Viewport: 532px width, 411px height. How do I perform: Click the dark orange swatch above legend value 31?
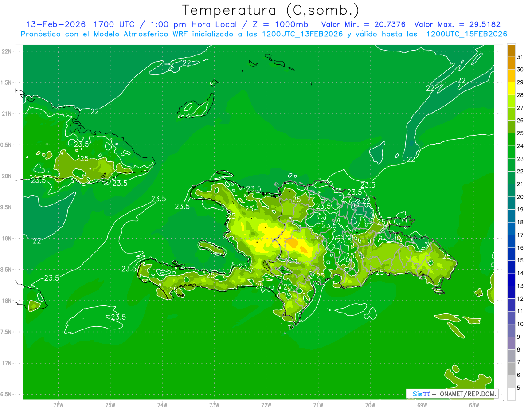pos(511,51)
